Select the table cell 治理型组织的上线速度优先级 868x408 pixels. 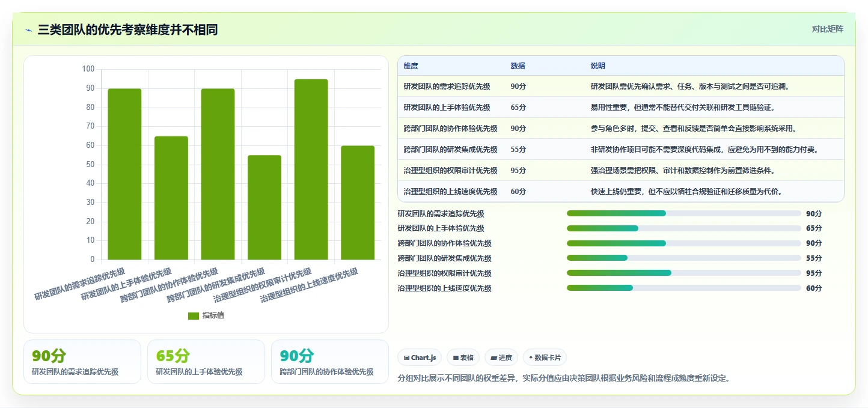point(450,192)
